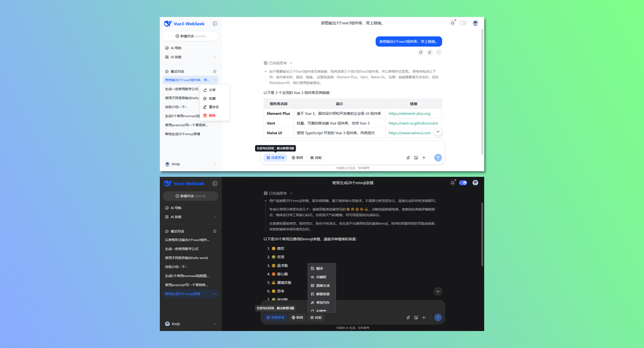The image size is (644, 348).
Task: Open the www.naiveui.com link
Action: pos(410,133)
